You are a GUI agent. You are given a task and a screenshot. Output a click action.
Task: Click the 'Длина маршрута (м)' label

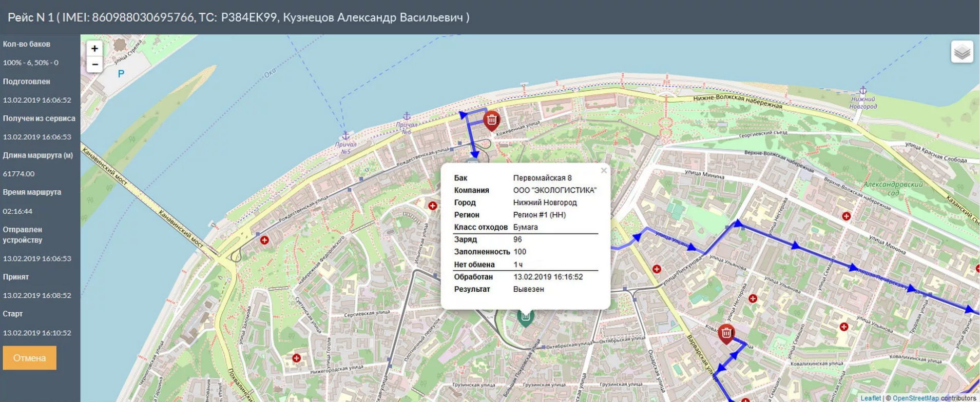coord(38,155)
